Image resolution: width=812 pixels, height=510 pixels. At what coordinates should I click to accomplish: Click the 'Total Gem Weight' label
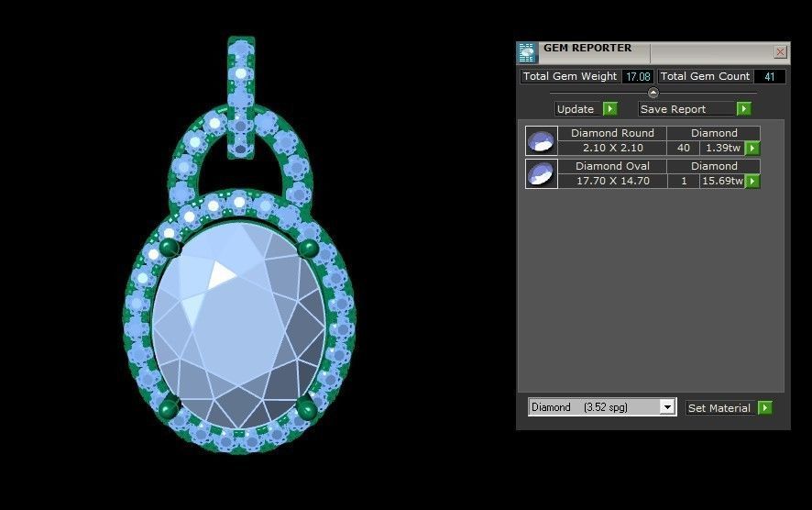(570, 76)
